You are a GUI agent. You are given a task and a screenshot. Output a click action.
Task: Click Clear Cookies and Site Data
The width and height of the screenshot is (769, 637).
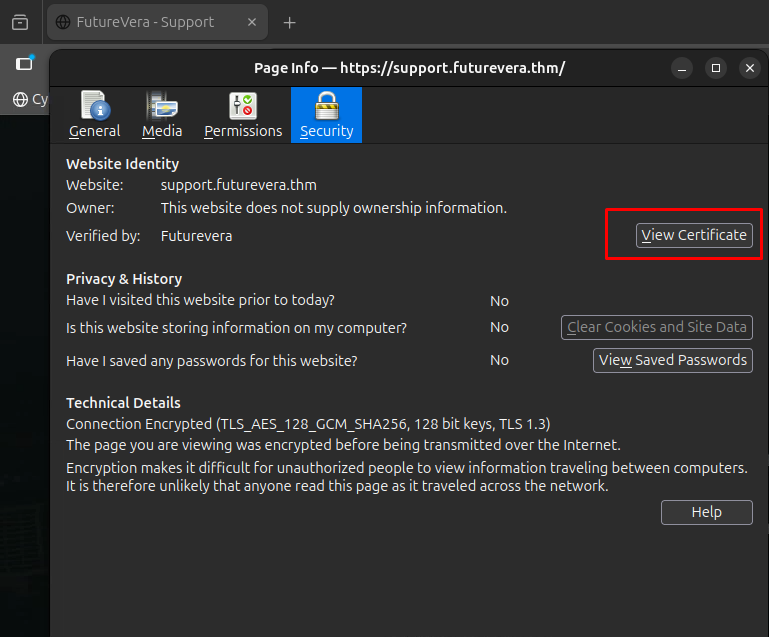click(x=656, y=327)
